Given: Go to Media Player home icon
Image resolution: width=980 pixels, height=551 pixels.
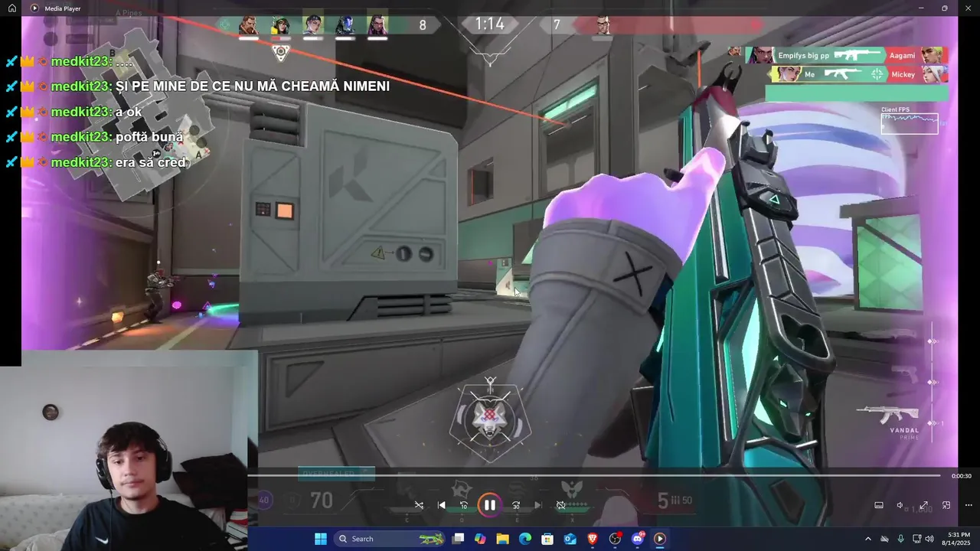Looking at the screenshot, I should [12, 8].
